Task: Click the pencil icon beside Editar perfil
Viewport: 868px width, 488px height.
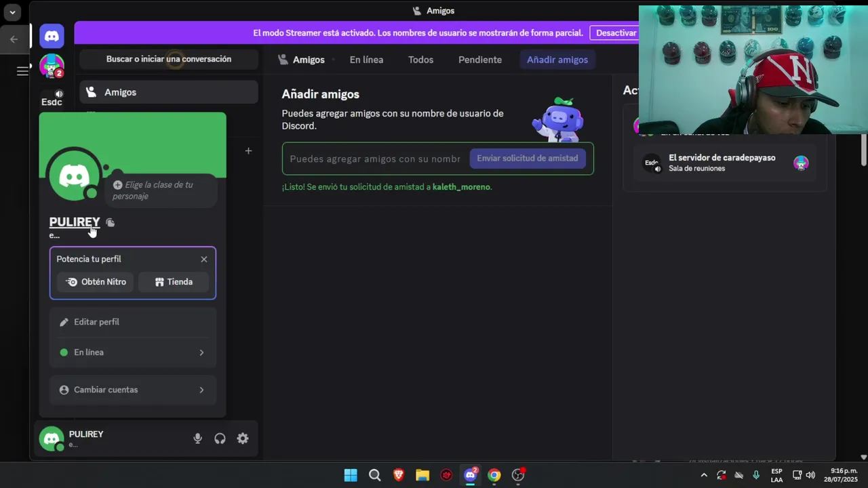Action: click(x=64, y=322)
